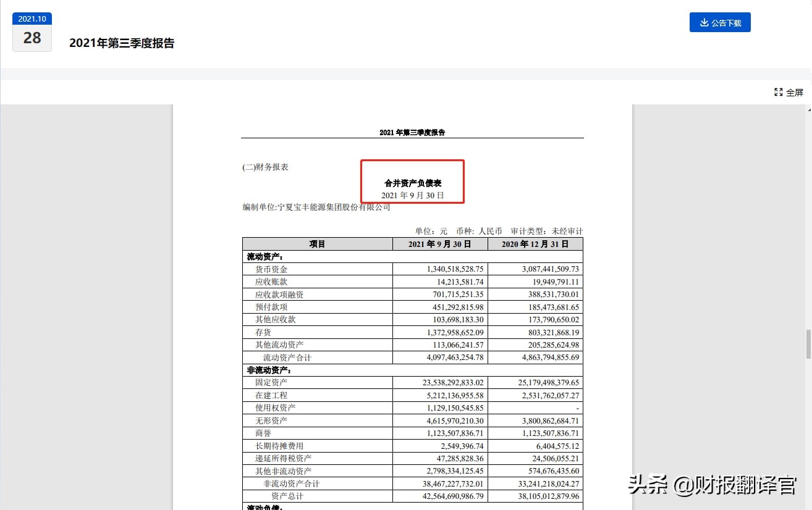Click the (二)财务报表 section label
The height and width of the screenshot is (510, 812).
pyautogui.click(x=266, y=167)
